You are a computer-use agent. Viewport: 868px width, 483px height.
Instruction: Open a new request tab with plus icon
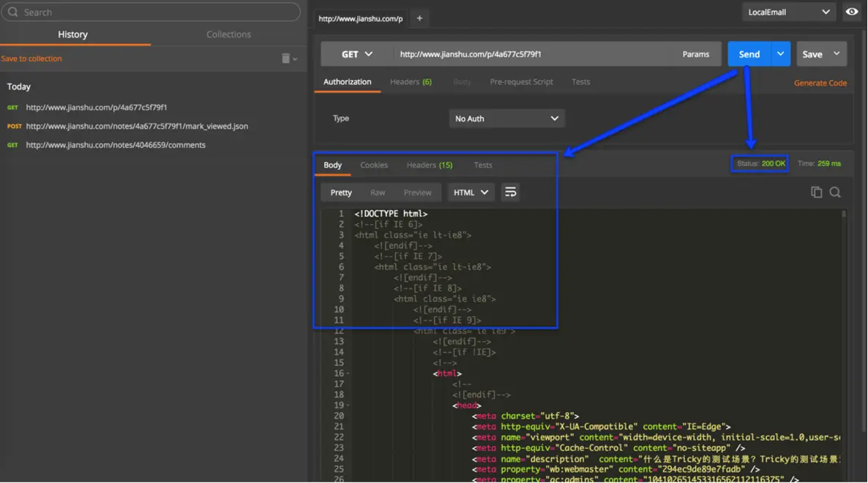point(419,18)
